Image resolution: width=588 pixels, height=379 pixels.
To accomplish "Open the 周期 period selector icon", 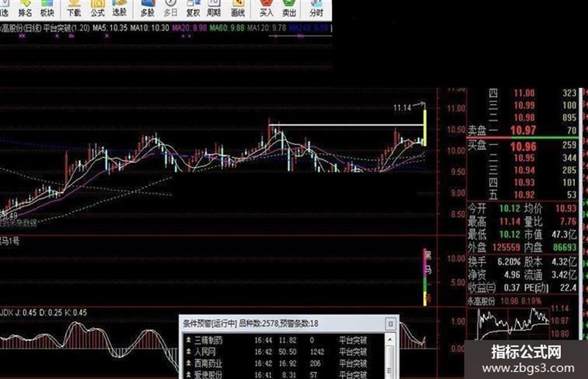I will (x=213, y=9).
